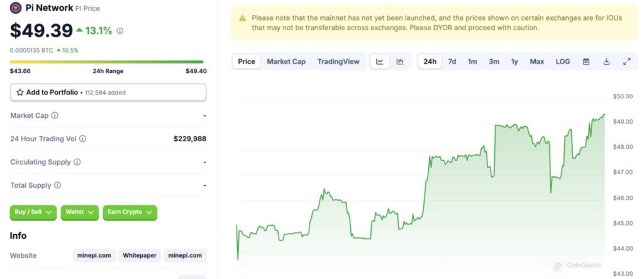Select the 24h time range
The image size is (644, 279).
tap(430, 62)
